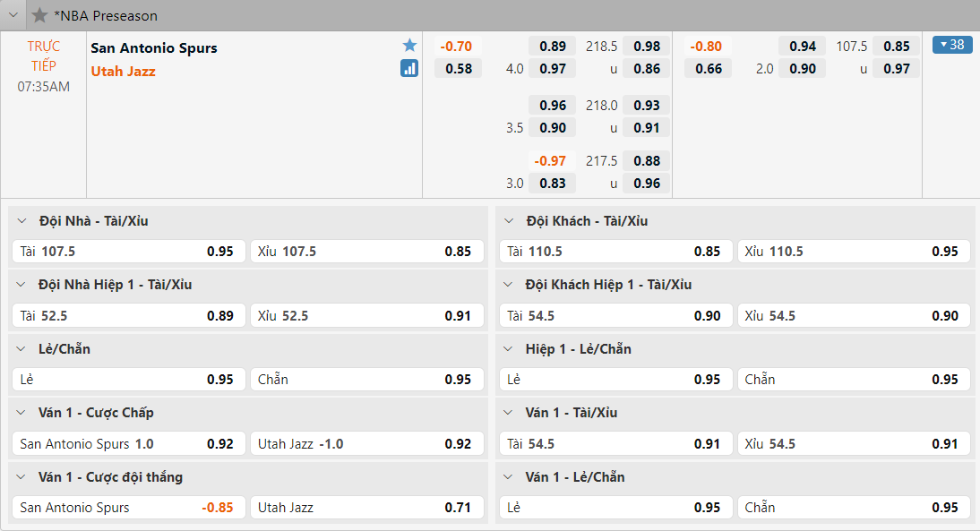Favorite the NBA Preseason league star

point(39,15)
